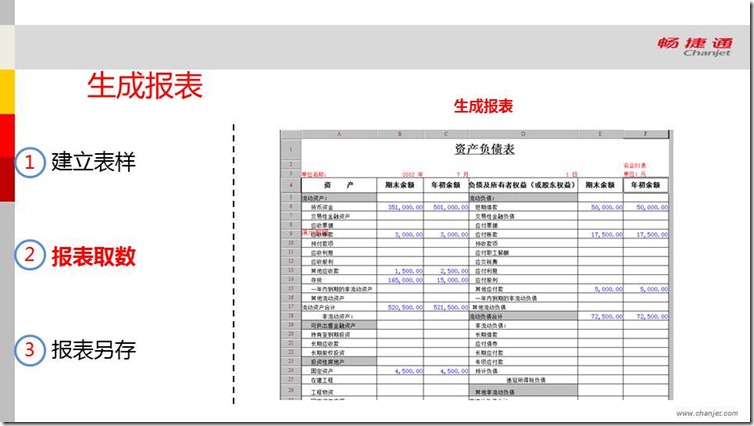Click 负债及所有者权益（或股东权益）header cell

click(x=523, y=185)
